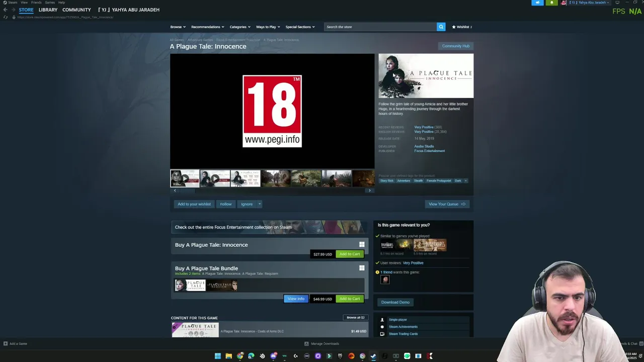Expand the Browse dropdown
Screen dimensions: 644x362
click(x=178, y=27)
